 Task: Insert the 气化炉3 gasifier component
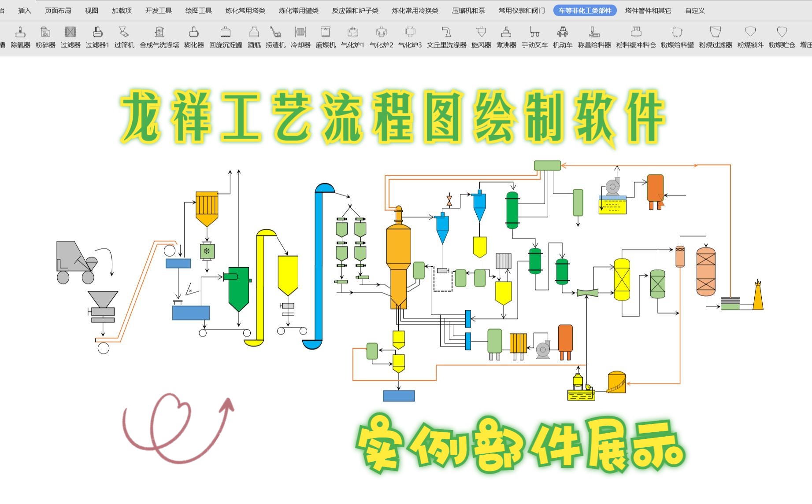click(410, 37)
